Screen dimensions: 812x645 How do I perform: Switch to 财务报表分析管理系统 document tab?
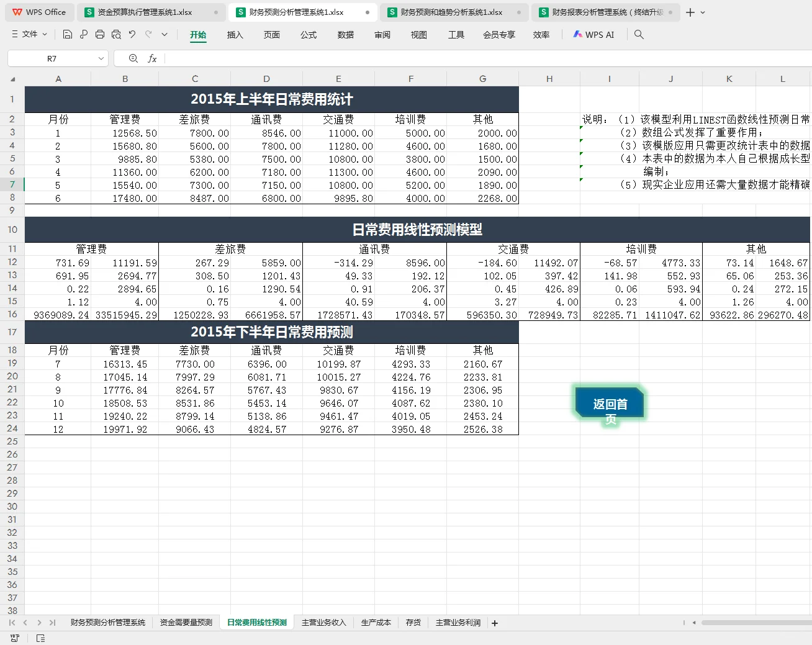[x=605, y=12]
